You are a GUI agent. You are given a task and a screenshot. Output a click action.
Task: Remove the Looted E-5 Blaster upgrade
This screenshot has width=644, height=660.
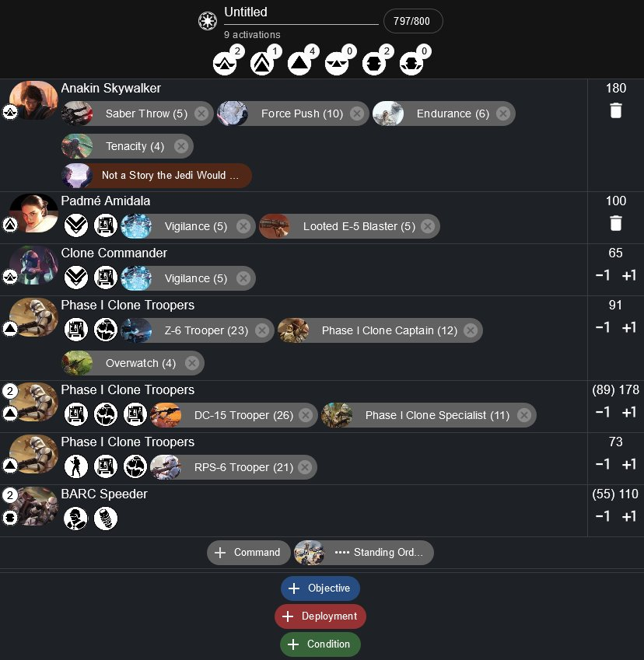tap(428, 226)
